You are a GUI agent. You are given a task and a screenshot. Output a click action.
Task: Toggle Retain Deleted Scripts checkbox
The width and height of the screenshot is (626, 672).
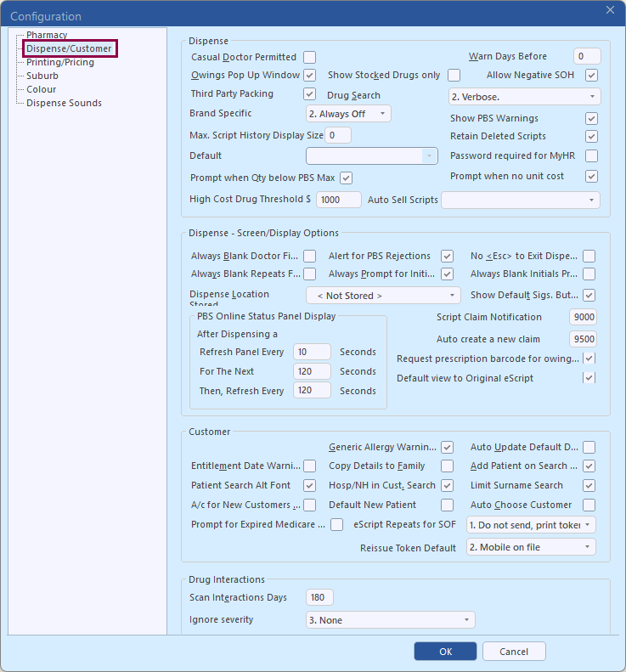click(592, 136)
